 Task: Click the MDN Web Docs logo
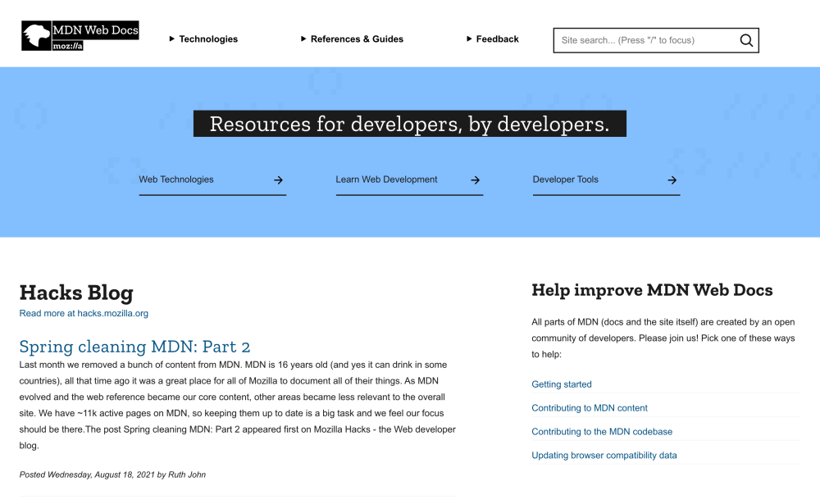80,35
